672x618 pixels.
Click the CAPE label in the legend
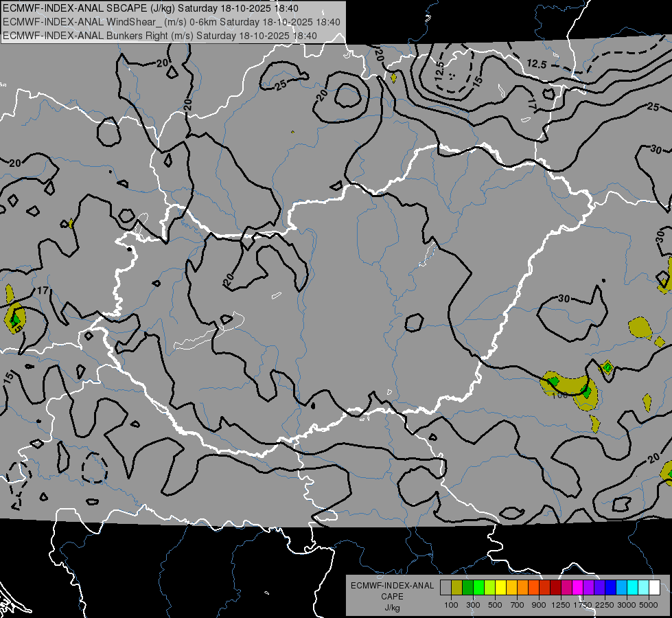[x=392, y=597]
